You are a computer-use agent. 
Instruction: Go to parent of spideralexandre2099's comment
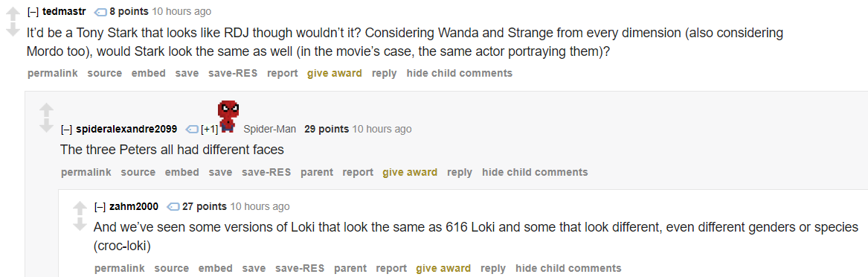coord(317,172)
